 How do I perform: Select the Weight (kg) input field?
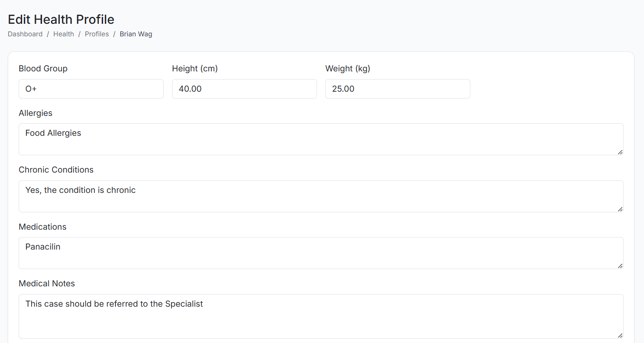click(x=398, y=89)
